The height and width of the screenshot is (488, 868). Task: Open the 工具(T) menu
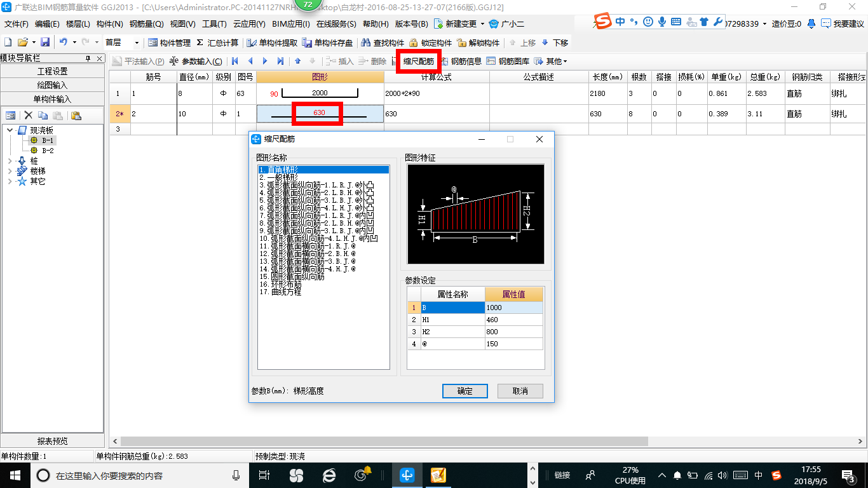pyautogui.click(x=214, y=24)
